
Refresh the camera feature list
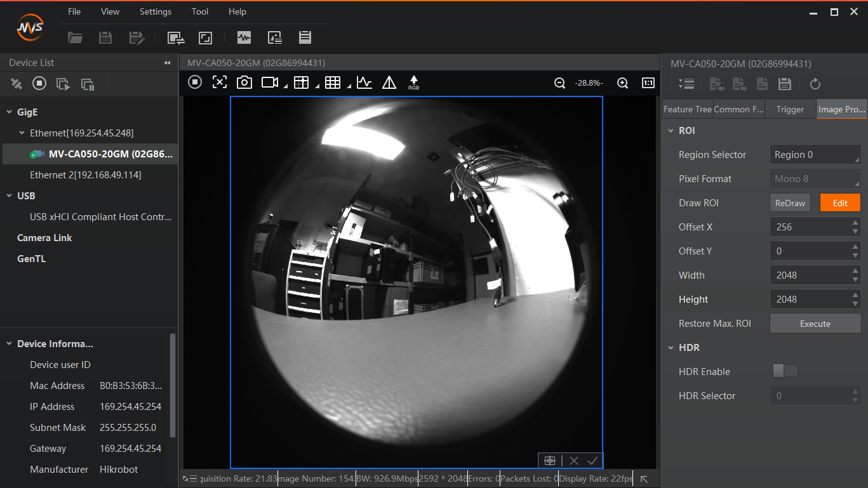[815, 84]
